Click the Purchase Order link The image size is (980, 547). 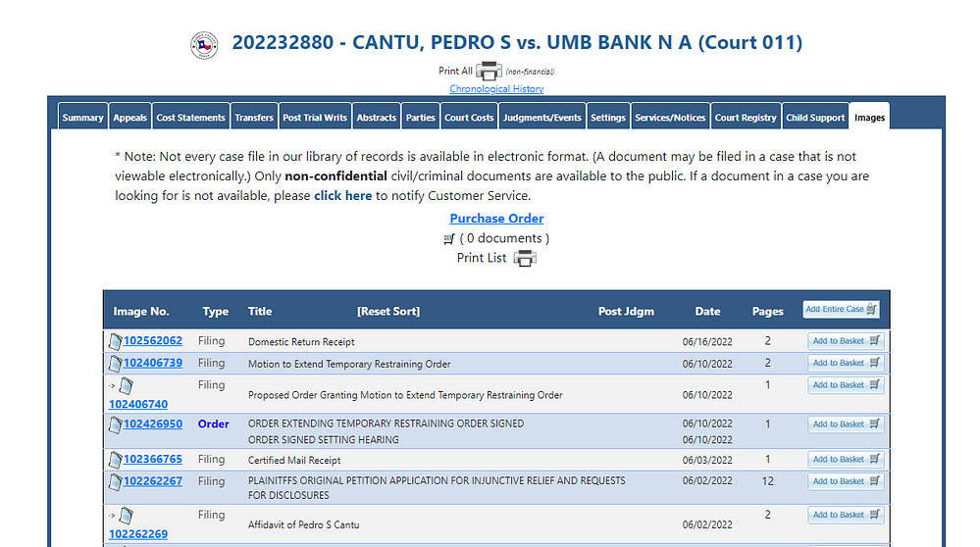496,219
